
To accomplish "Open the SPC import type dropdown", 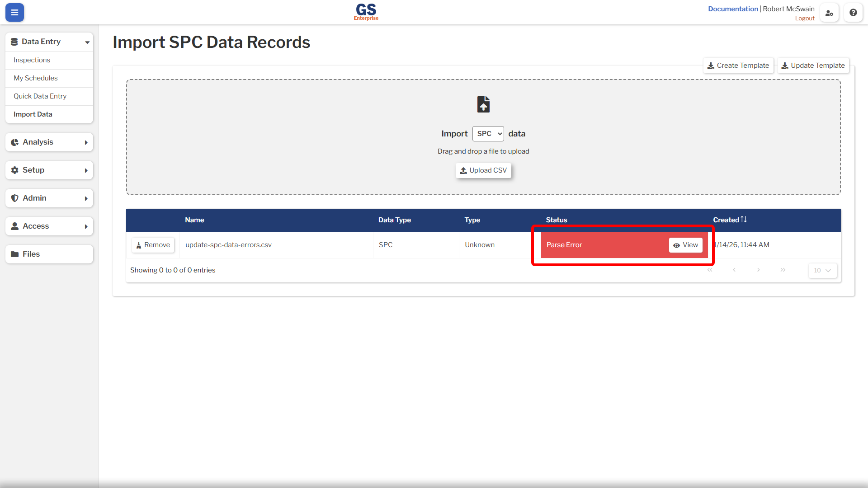I will [x=488, y=134].
